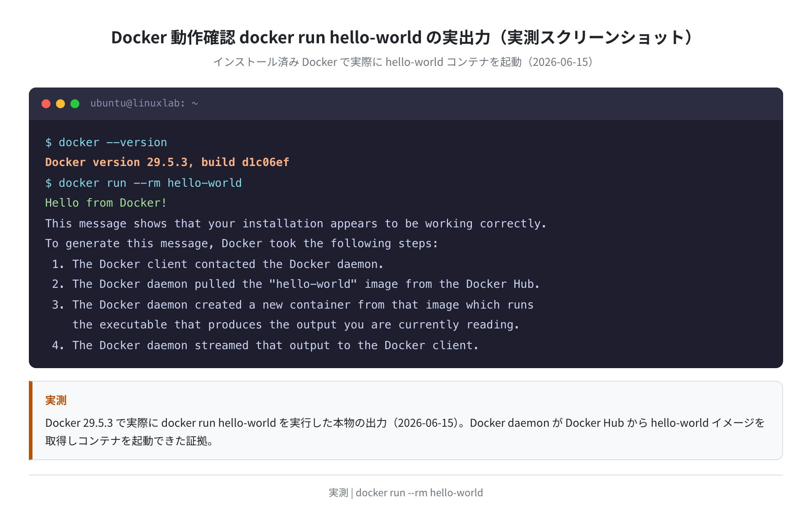812x517 pixels.
Task: Click step 4 about streamed output to client
Action: (x=265, y=346)
